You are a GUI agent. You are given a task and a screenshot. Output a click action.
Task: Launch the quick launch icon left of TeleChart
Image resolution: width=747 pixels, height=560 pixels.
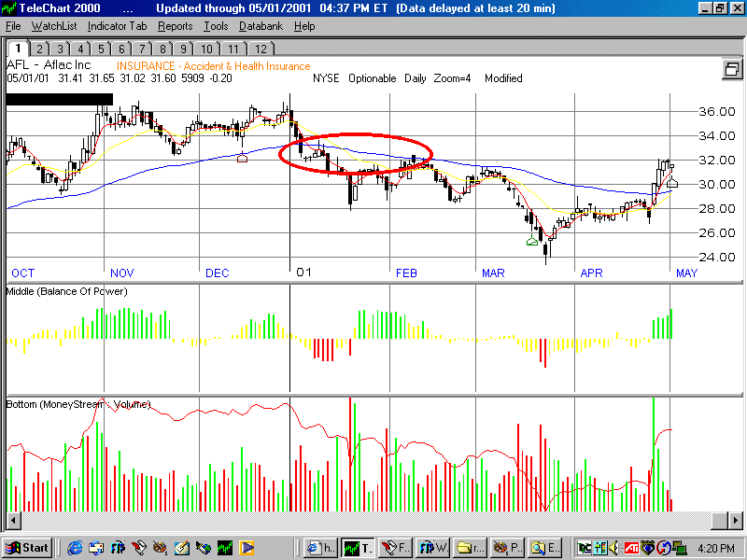click(204, 548)
